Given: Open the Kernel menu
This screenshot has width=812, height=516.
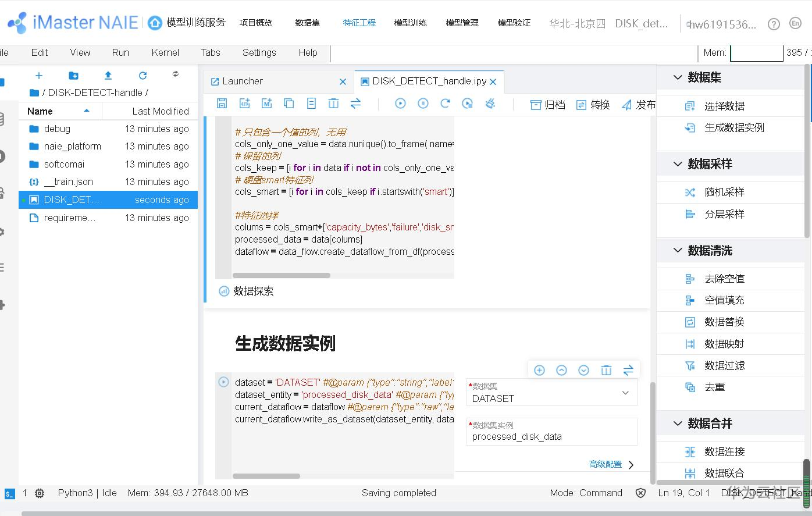Looking at the screenshot, I should (165, 52).
